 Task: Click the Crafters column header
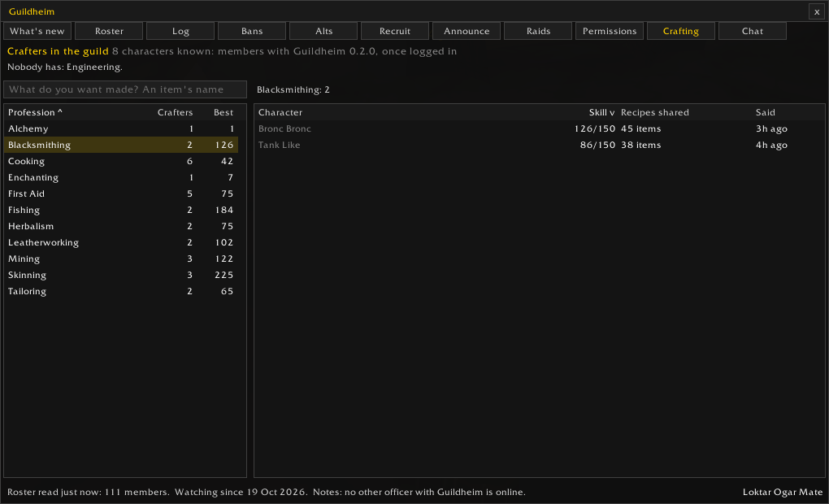click(x=175, y=112)
